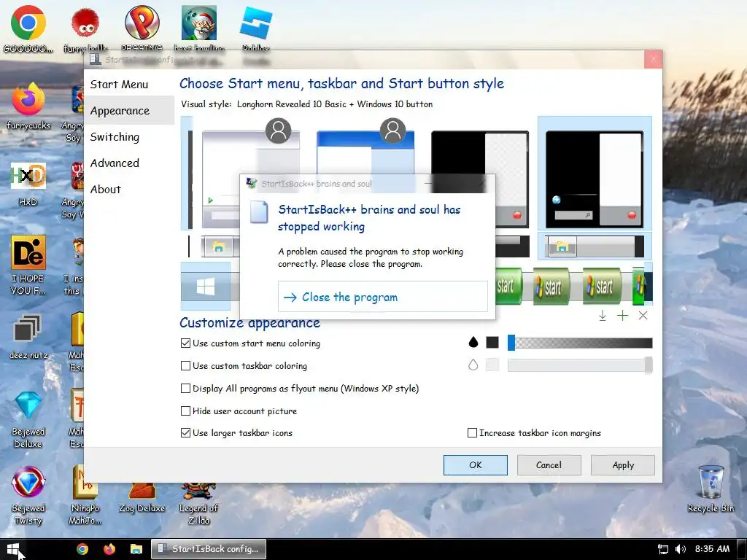Click the start menu opacity slider track

580,343
